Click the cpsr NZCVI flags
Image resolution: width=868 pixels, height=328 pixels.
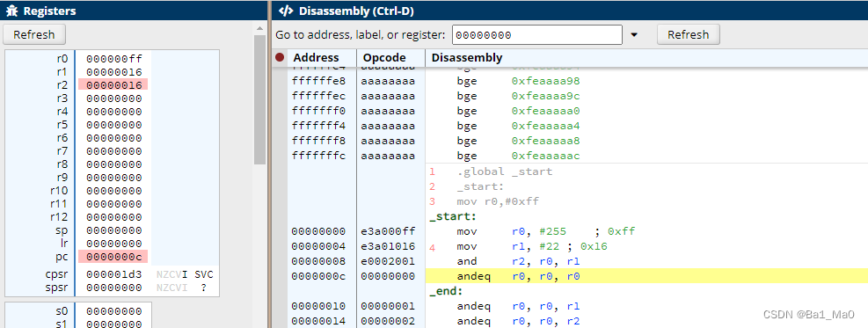172,274
